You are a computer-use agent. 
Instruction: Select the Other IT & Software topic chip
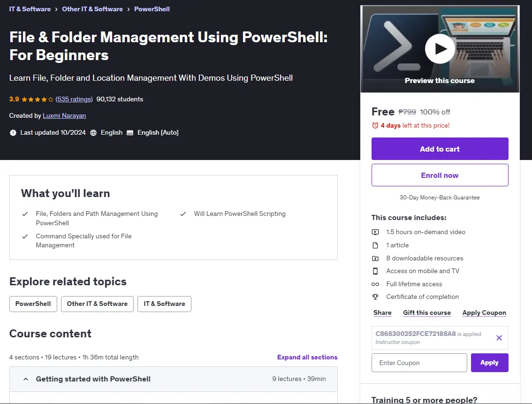click(x=97, y=304)
